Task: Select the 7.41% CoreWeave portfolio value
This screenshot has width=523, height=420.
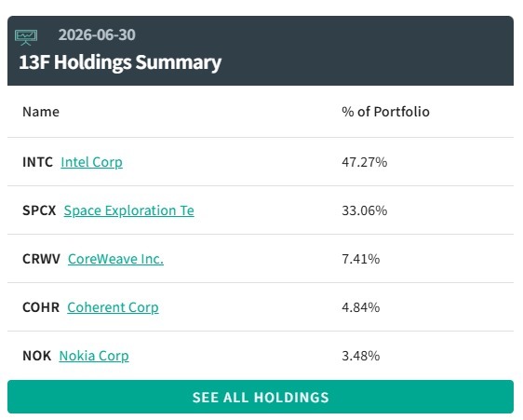Action: click(x=361, y=259)
